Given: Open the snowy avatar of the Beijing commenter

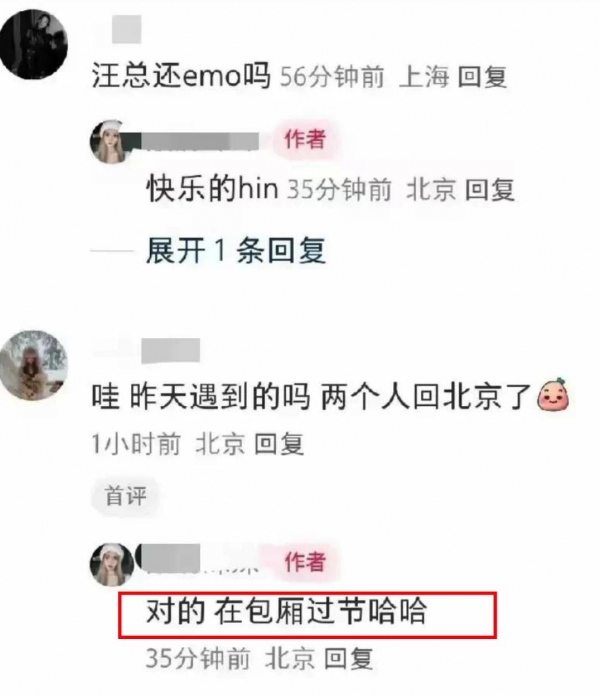Looking at the screenshot, I should pos(34,365).
